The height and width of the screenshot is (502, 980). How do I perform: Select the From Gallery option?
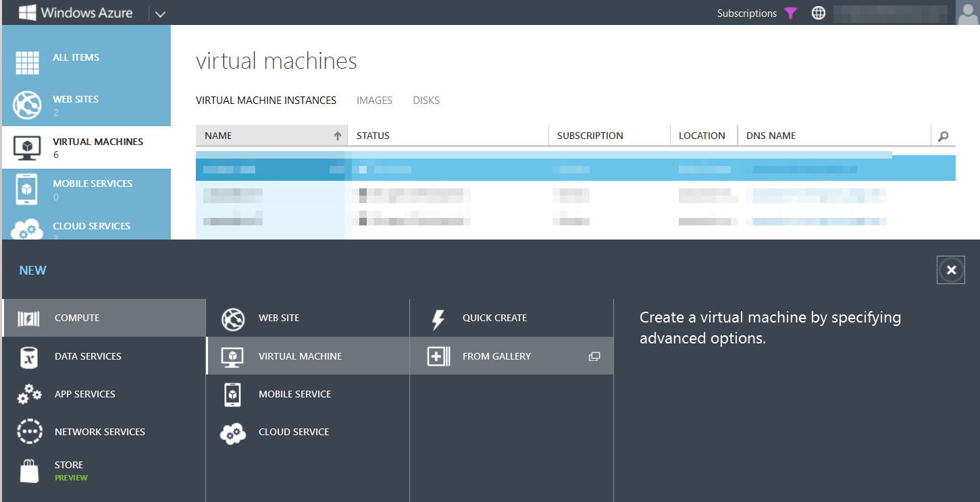[x=512, y=356]
